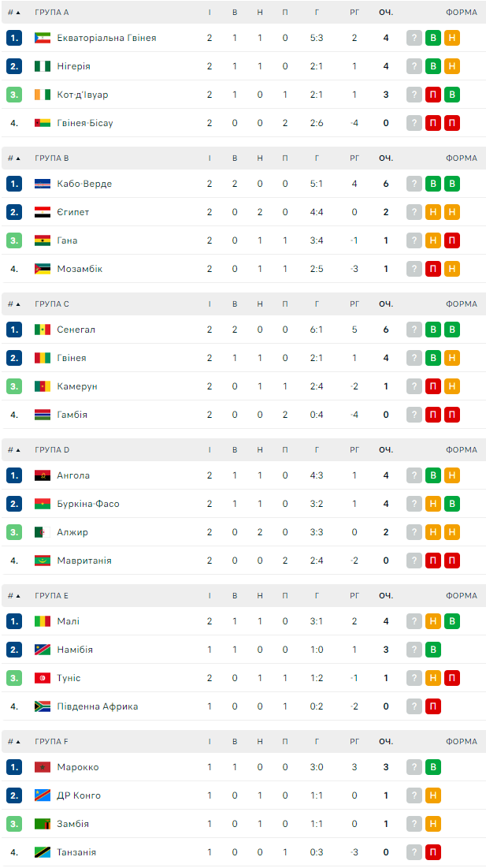Click the Namibia flag icon
The height and width of the screenshot is (868, 486).
click(x=43, y=650)
